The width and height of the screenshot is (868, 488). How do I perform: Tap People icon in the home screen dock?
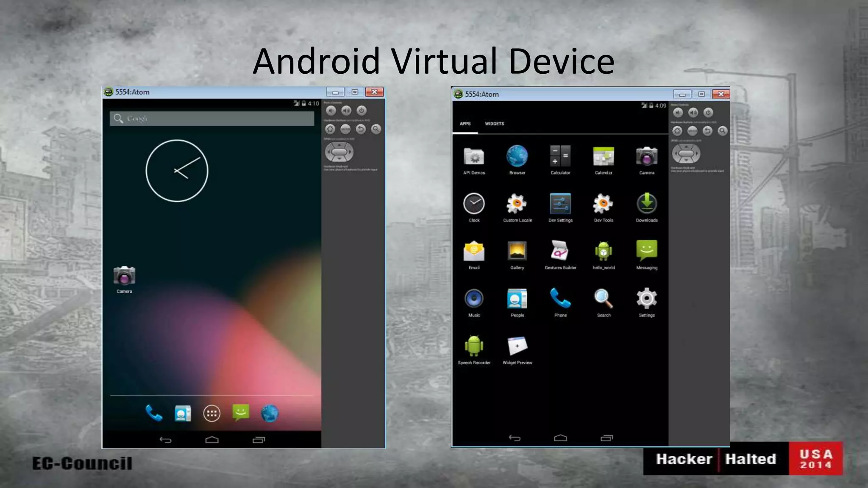coord(183,413)
